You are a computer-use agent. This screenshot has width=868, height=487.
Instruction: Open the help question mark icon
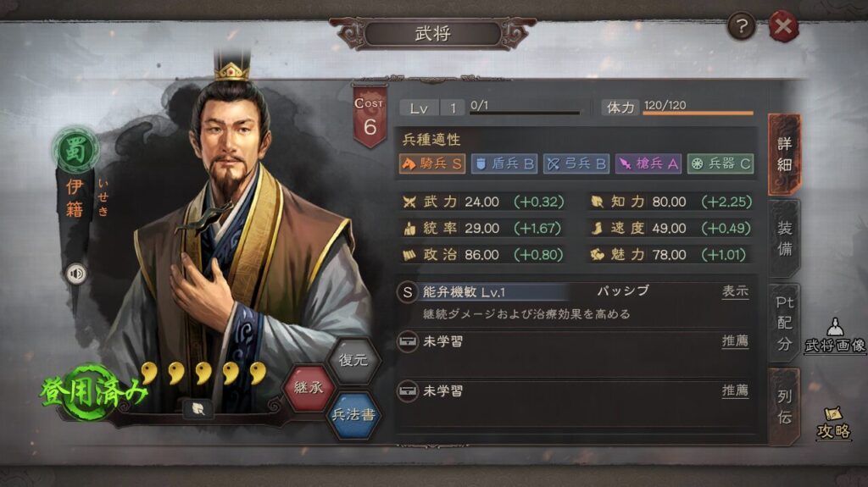[742, 26]
